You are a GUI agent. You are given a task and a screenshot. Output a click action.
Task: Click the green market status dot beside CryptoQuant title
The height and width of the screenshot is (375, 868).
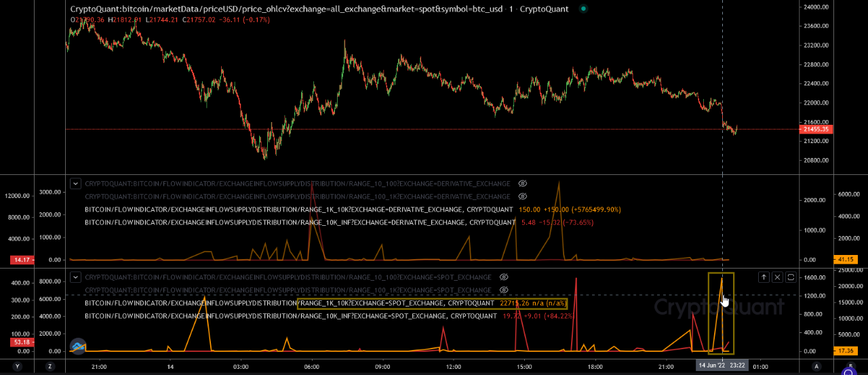[x=584, y=9]
